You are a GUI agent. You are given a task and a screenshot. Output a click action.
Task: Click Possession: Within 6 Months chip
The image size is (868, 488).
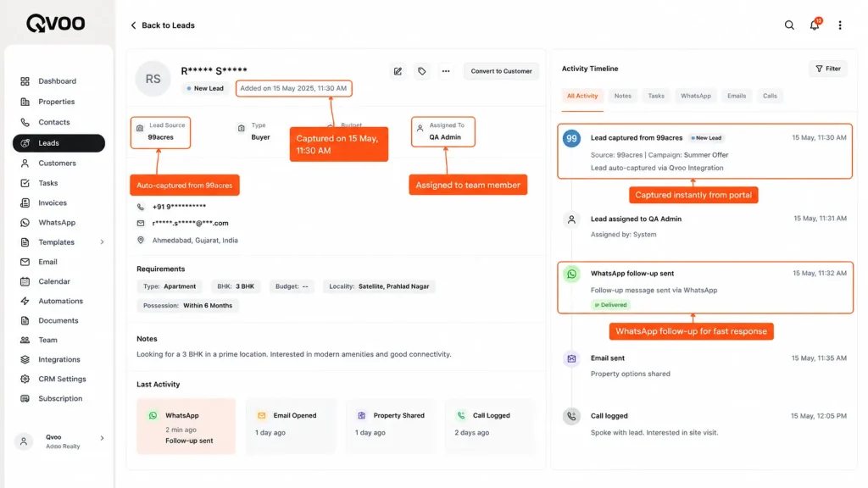(x=187, y=305)
